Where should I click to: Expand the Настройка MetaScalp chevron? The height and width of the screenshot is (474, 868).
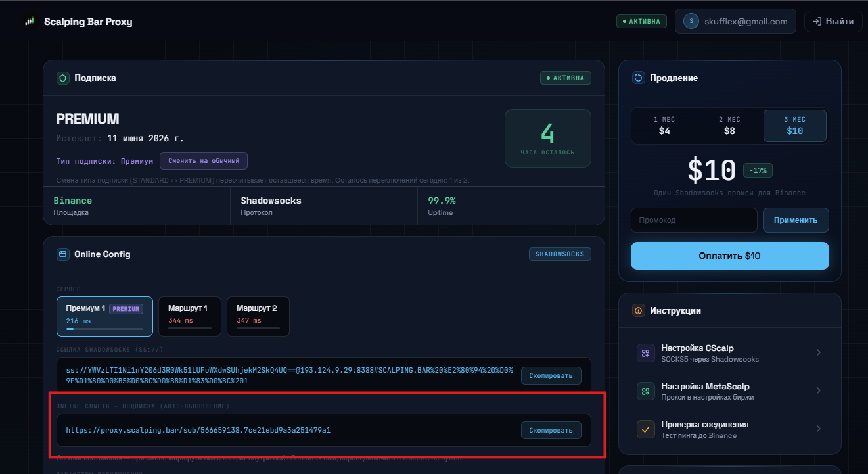point(819,391)
